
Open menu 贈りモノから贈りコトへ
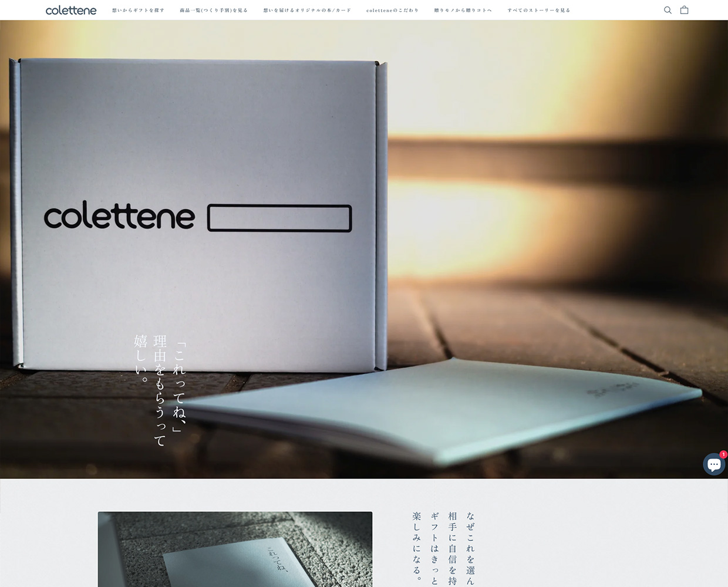point(463,11)
